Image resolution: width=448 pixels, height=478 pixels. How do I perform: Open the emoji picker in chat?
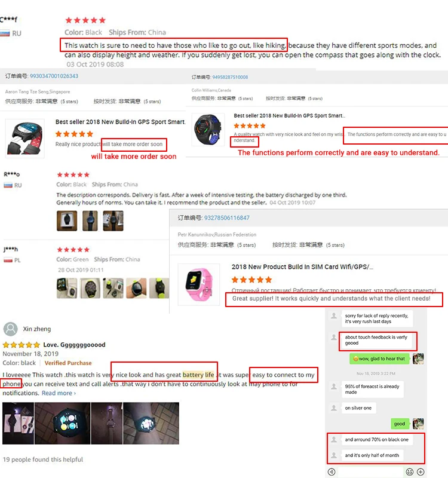coord(410,471)
